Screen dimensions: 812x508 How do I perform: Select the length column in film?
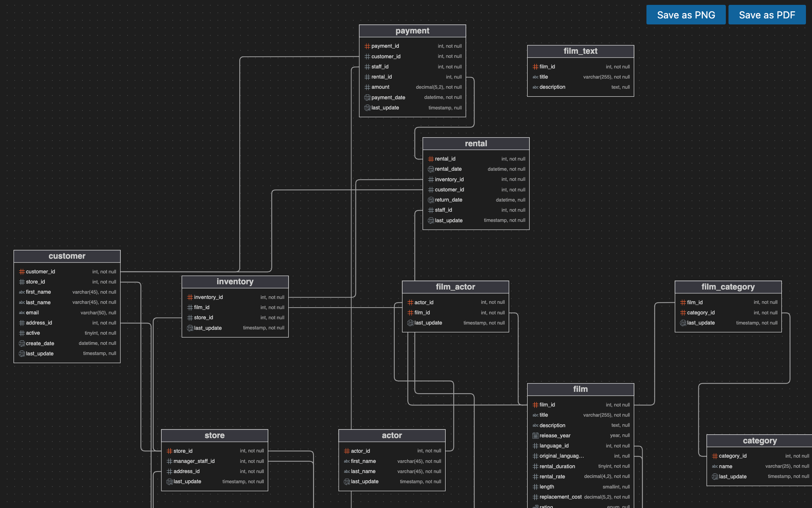point(580,487)
